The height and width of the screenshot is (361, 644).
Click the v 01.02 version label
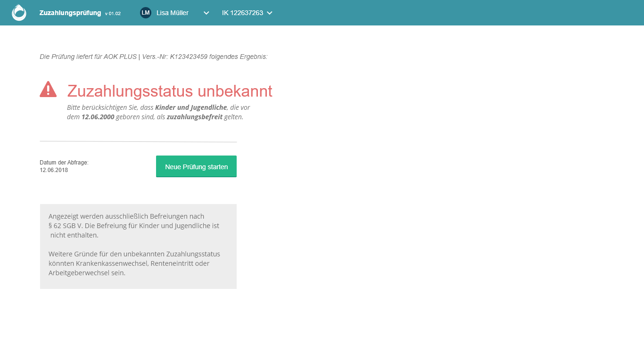click(113, 13)
